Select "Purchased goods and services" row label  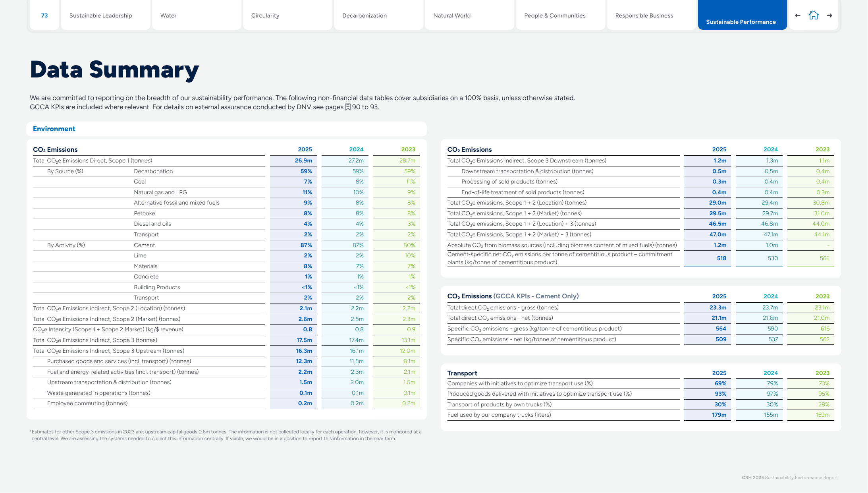coord(119,361)
